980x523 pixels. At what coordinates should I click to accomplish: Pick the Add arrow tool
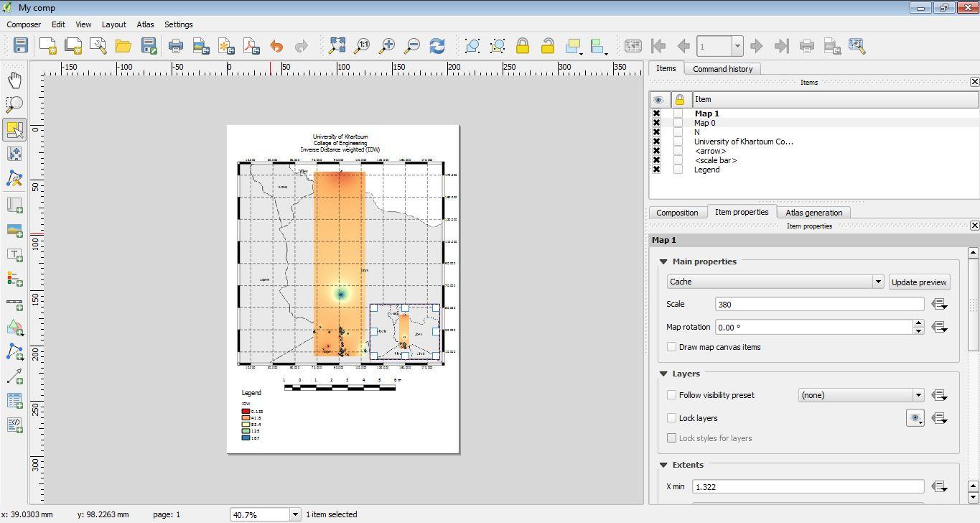pos(14,376)
